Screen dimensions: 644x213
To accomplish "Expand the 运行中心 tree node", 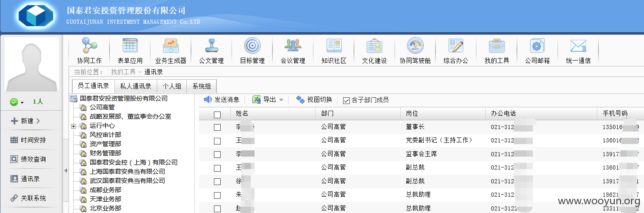I will click(x=74, y=126).
